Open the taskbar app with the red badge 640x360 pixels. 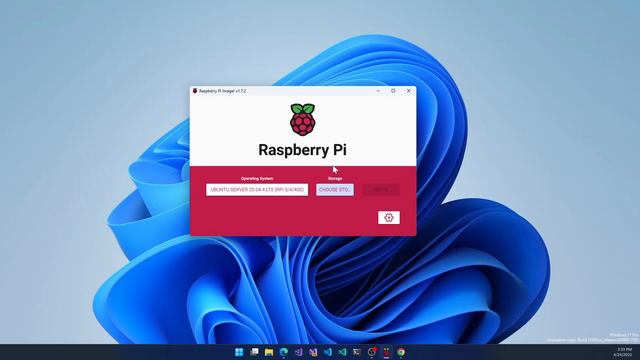tap(371, 352)
